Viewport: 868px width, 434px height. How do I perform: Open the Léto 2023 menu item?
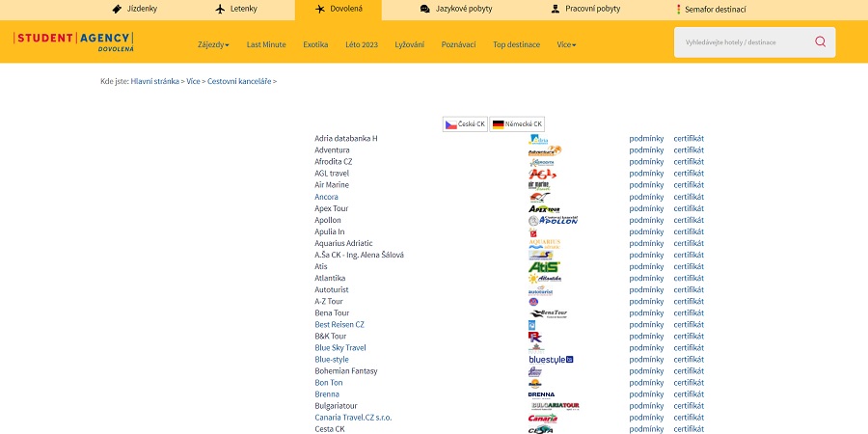pos(362,44)
